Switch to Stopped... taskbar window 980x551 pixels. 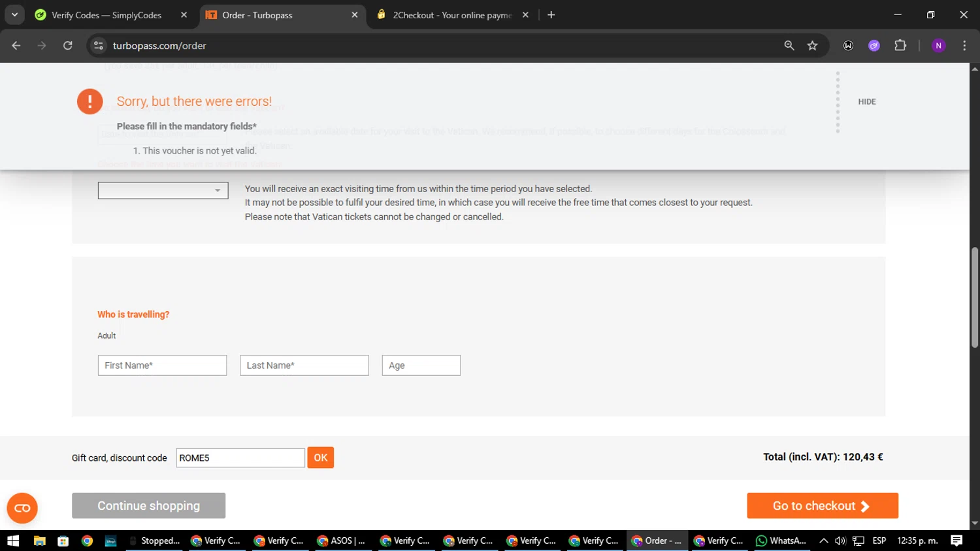[155, 541]
